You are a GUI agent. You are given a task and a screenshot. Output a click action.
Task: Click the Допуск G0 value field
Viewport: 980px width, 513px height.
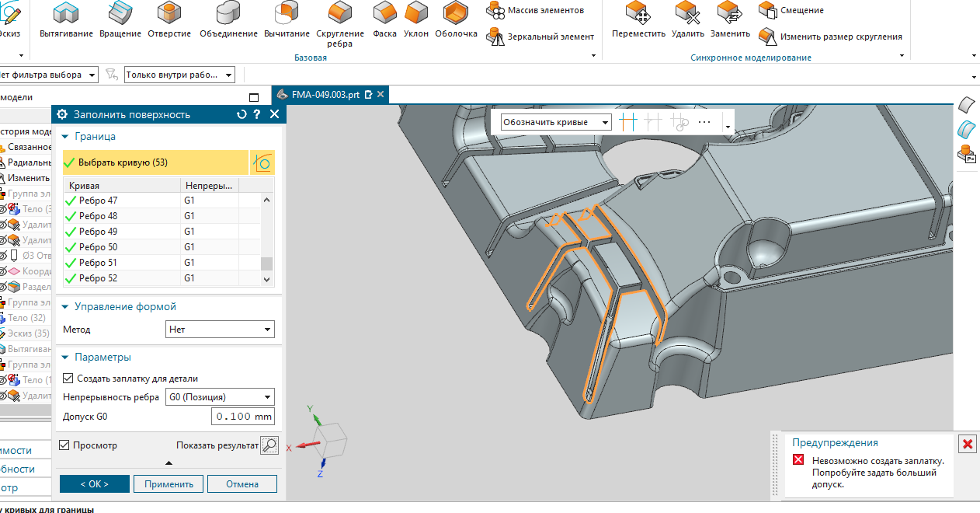(243, 417)
